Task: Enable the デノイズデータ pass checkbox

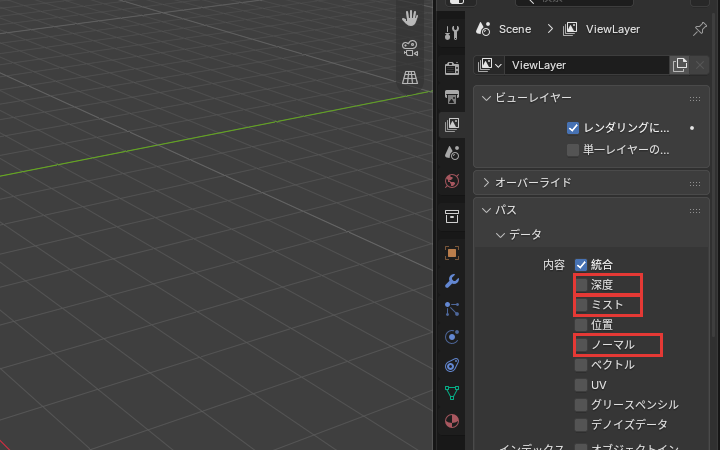Action: tap(581, 424)
